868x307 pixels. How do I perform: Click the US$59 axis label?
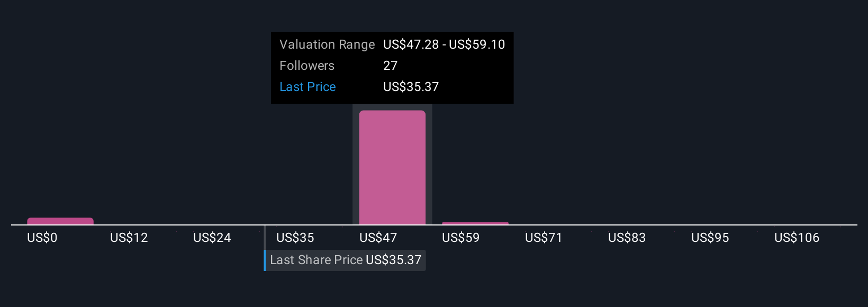click(x=461, y=238)
